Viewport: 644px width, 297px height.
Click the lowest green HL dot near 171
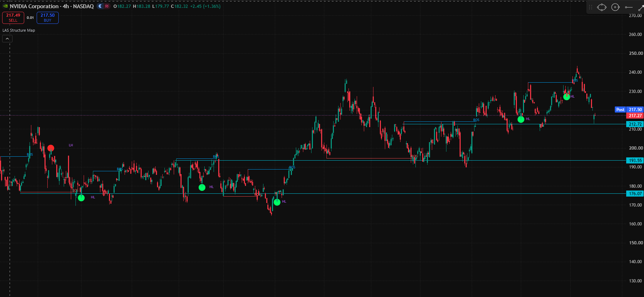click(x=277, y=202)
